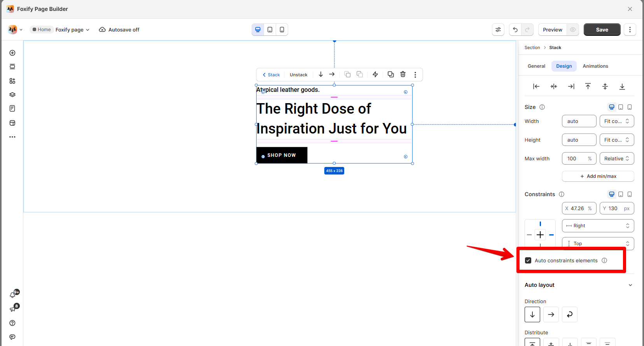The width and height of the screenshot is (644, 346).
Task: Switch to the General tab
Action: (536, 66)
